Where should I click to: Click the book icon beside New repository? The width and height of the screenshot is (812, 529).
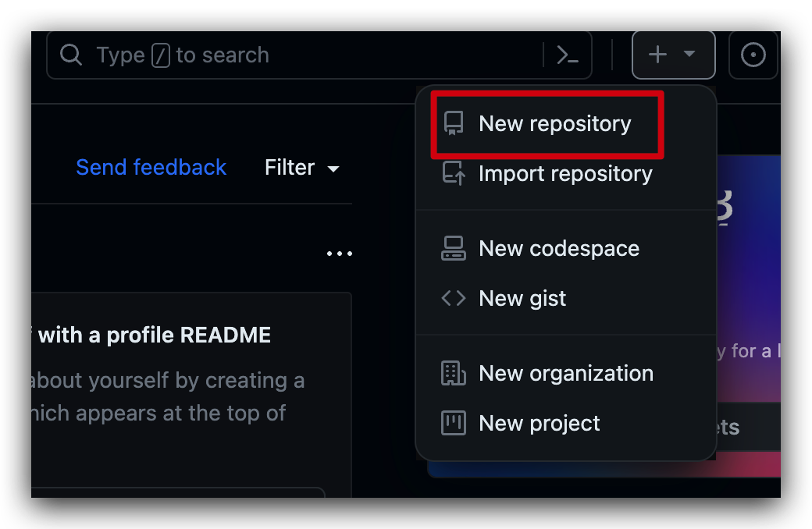click(453, 123)
